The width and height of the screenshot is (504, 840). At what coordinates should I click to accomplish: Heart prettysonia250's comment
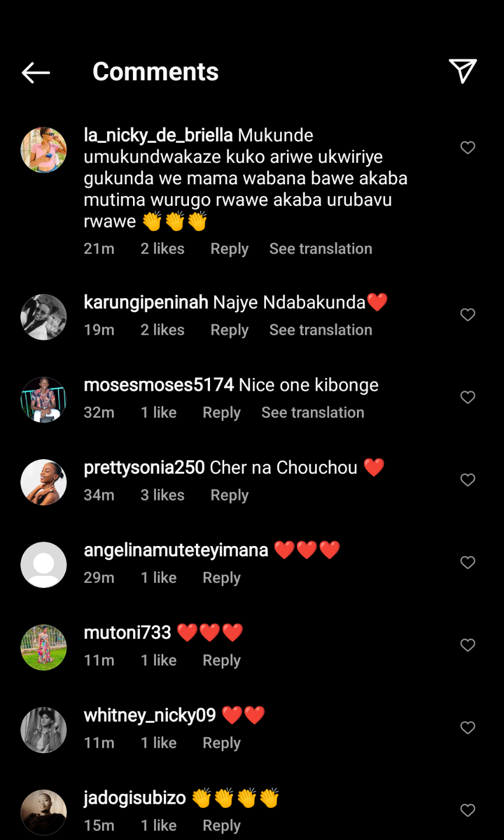(x=468, y=480)
